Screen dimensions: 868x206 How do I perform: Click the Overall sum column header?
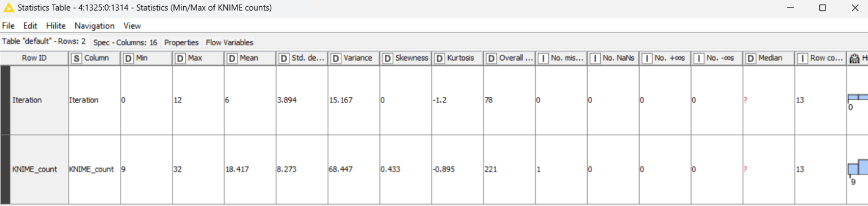tap(509, 58)
